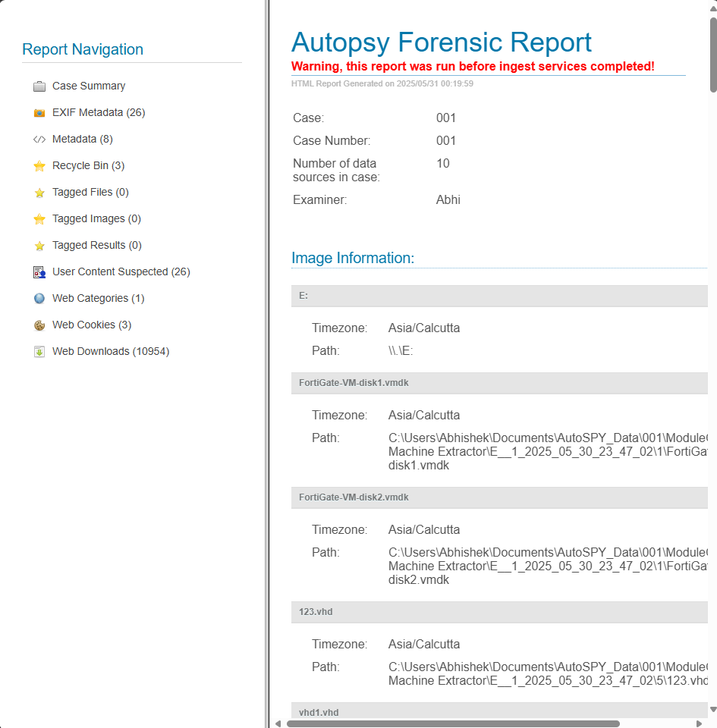The width and height of the screenshot is (717, 728).
Task: Click the scroll right arrow at bottom
Action: tap(700, 723)
